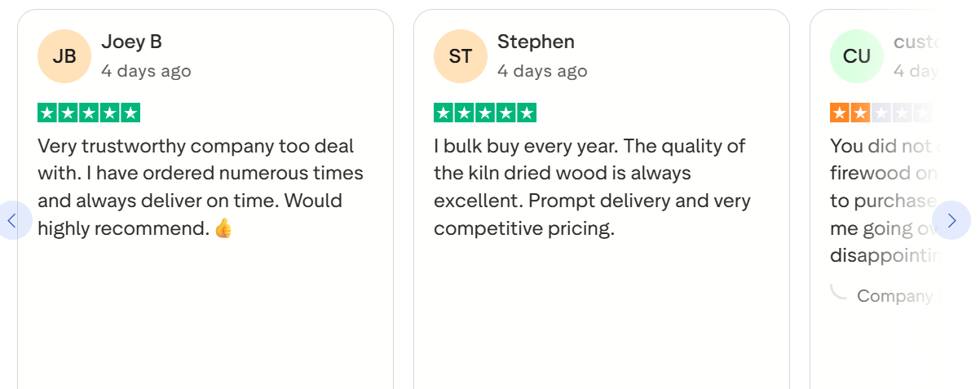
Task: Click the green CU customer avatar
Action: 856,56
